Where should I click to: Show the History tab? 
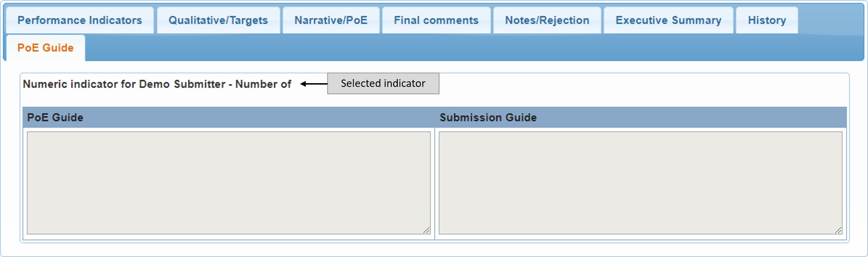click(x=767, y=20)
